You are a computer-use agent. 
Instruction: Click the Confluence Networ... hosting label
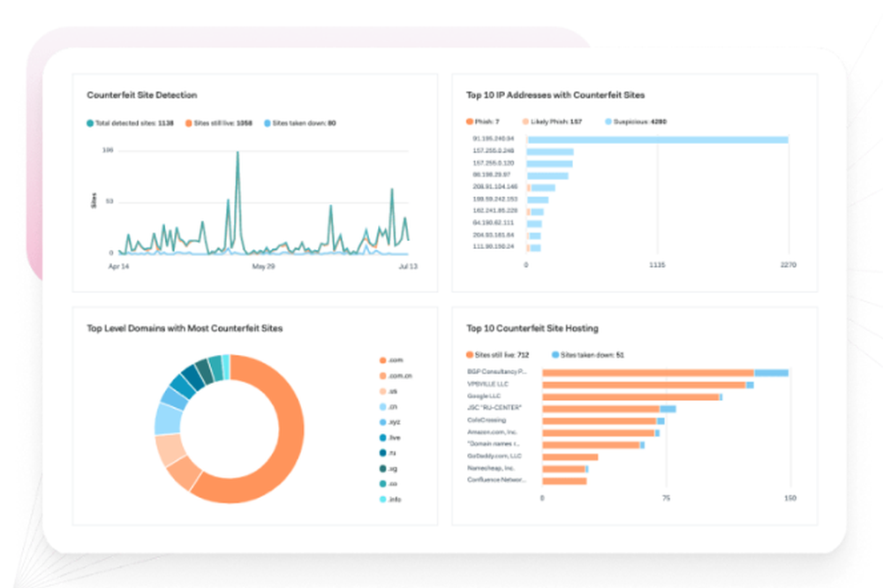click(496, 480)
